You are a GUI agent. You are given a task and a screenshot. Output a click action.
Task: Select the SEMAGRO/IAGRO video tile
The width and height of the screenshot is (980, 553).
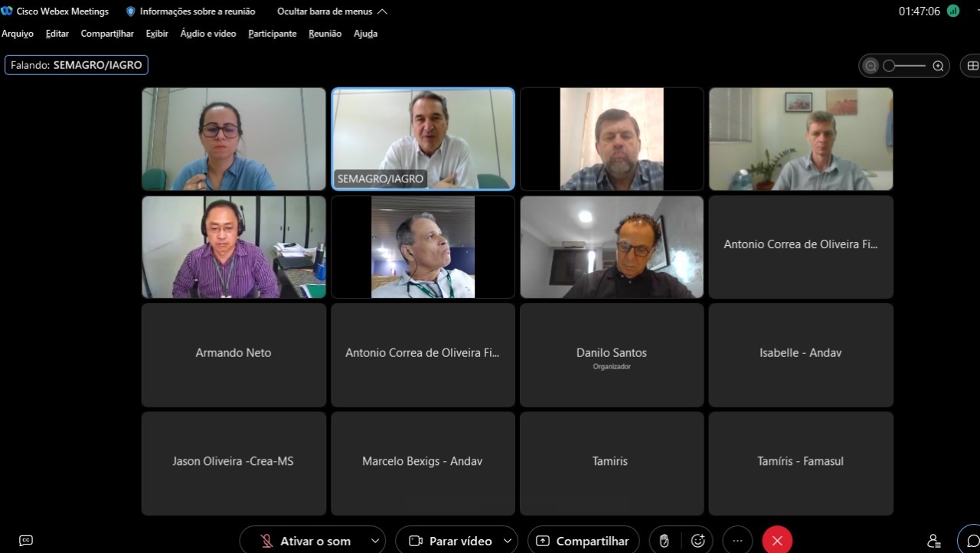(423, 139)
